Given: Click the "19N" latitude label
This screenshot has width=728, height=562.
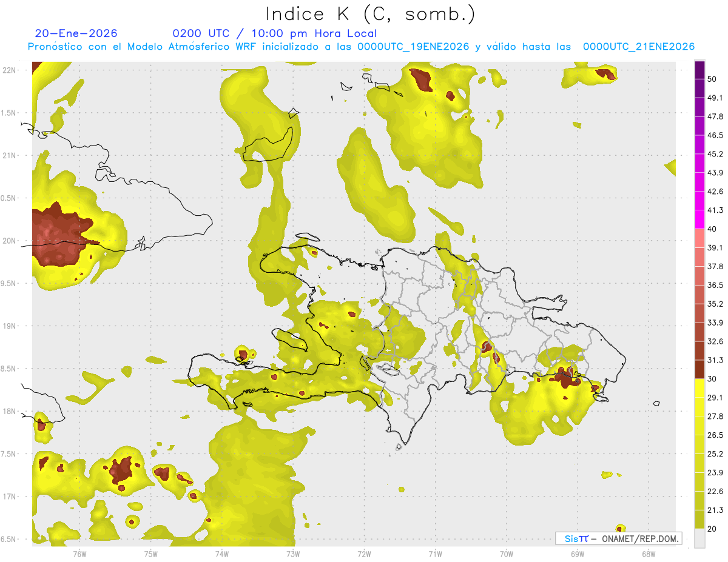Looking at the screenshot, I should 10,326.
